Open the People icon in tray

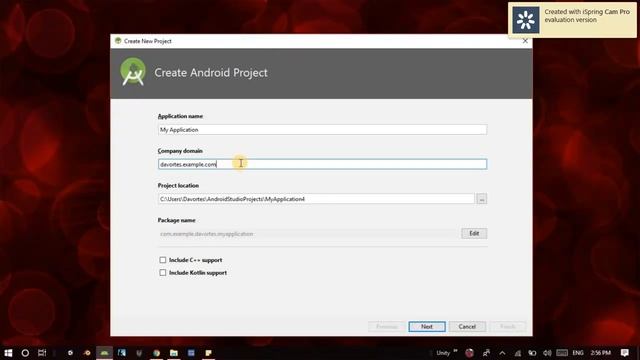[486, 353]
